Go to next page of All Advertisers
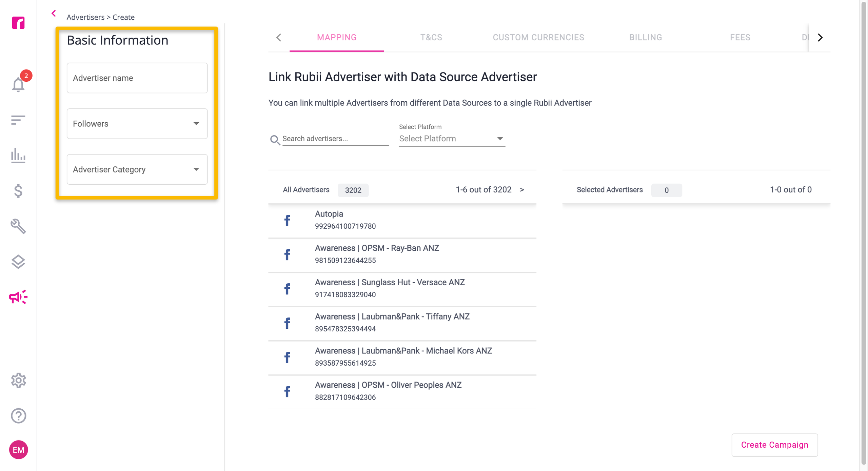The height and width of the screenshot is (471, 868). tap(522, 190)
